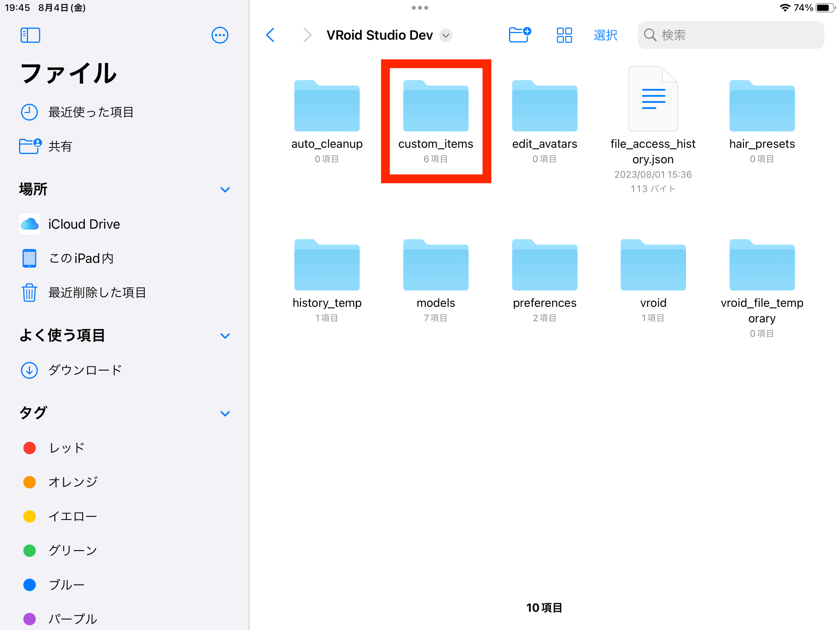
Task: Tap the 19:45 clock in status bar
Action: [17, 8]
